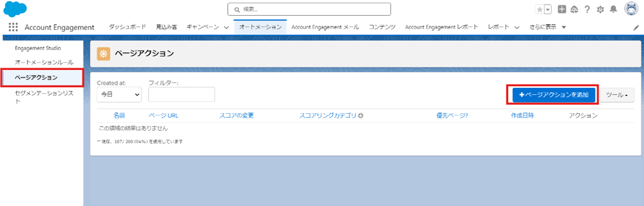Open オートメーションルール in sidebar
The image size is (644, 206).
(x=44, y=63)
